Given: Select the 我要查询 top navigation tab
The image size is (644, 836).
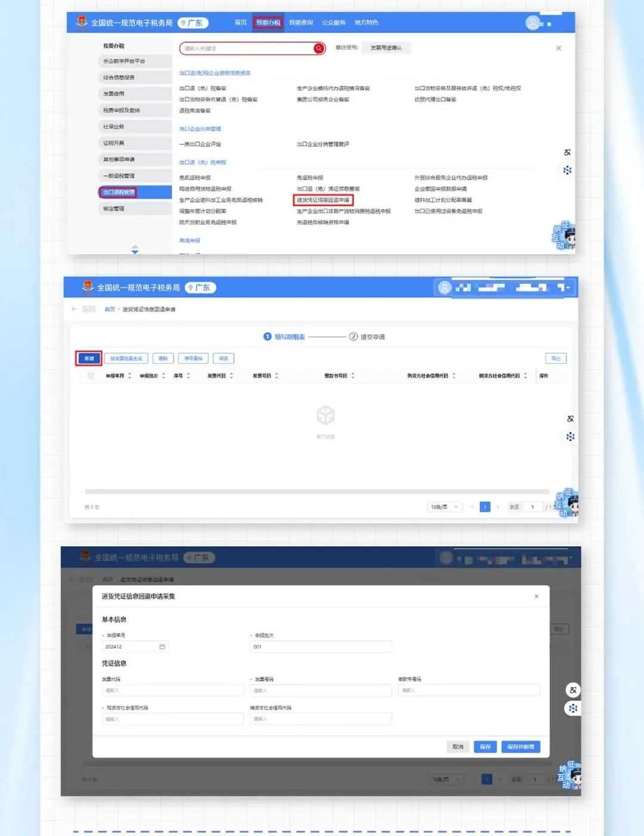Looking at the screenshot, I should click(301, 23).
